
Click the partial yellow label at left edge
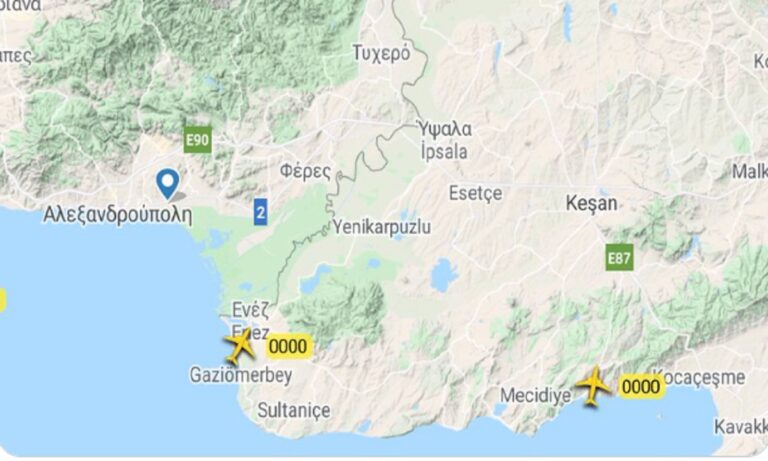click(2, 300)
